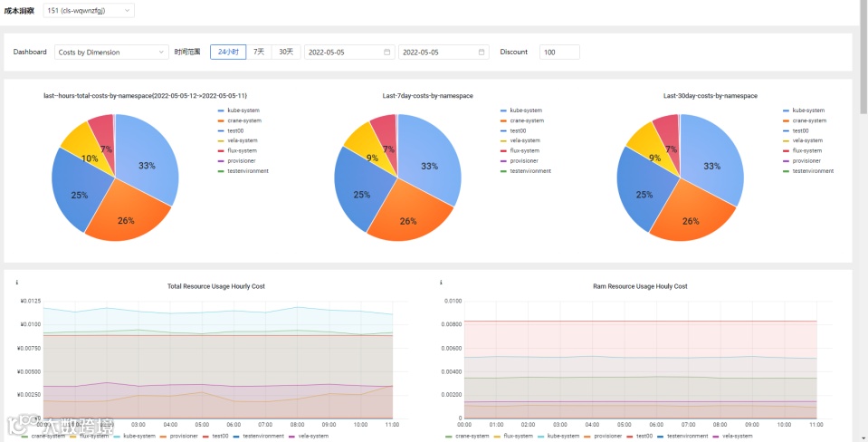Viewport: 868px width, 442px height.
Task: Select the 30天 time range
Action: (286, 52)
